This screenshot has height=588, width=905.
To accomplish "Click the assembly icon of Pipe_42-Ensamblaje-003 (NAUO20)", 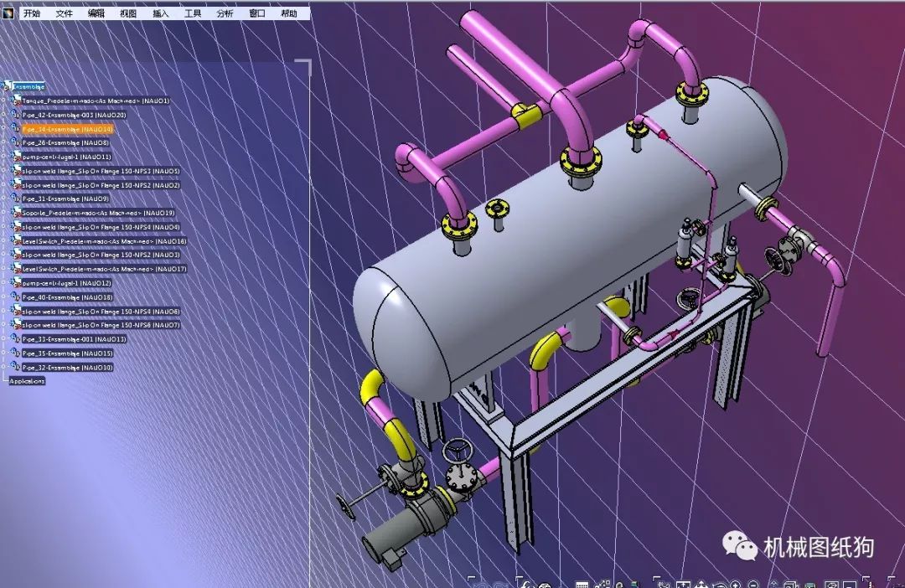I will coord(16,115).
